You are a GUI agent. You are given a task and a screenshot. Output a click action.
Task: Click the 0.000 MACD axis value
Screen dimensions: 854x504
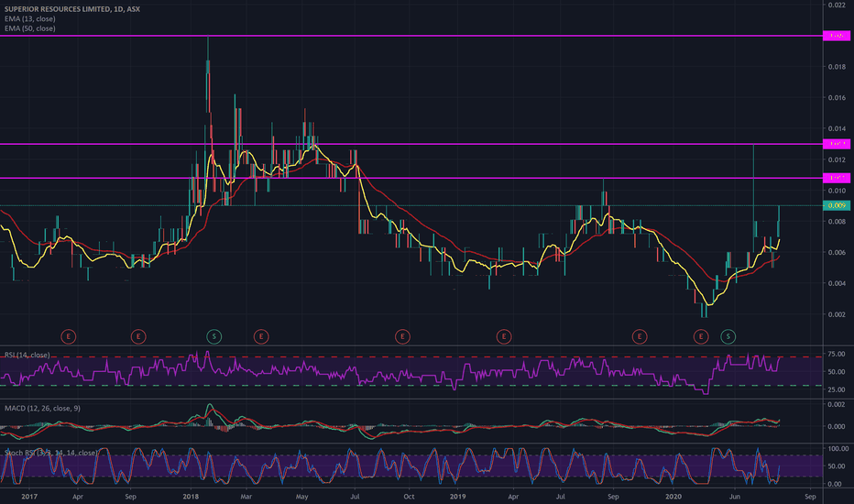point(838,427)
